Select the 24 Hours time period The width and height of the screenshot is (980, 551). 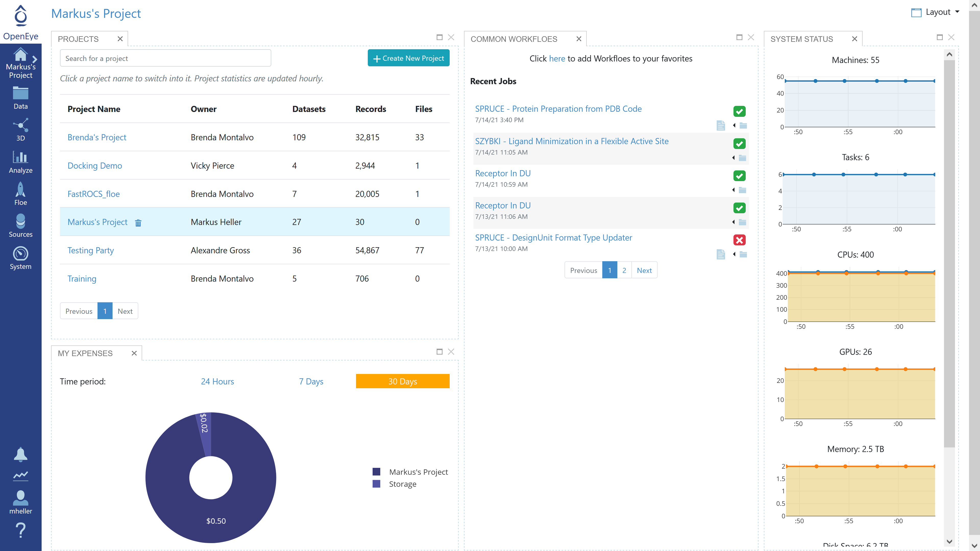pos(217,381)
